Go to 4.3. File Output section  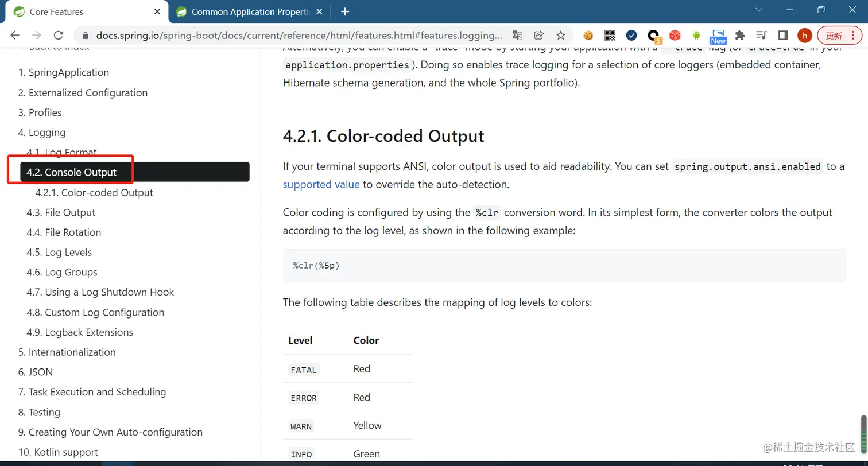61,212
